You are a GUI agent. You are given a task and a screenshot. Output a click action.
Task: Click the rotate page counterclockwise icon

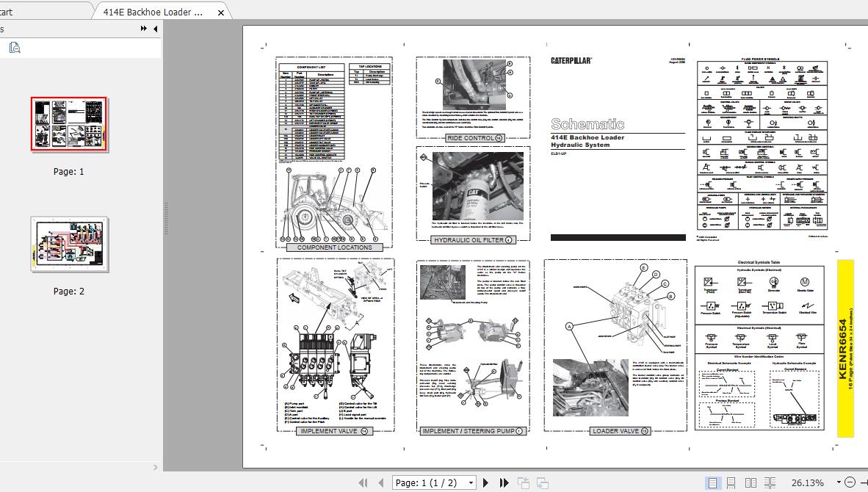(x=524, y=482)
